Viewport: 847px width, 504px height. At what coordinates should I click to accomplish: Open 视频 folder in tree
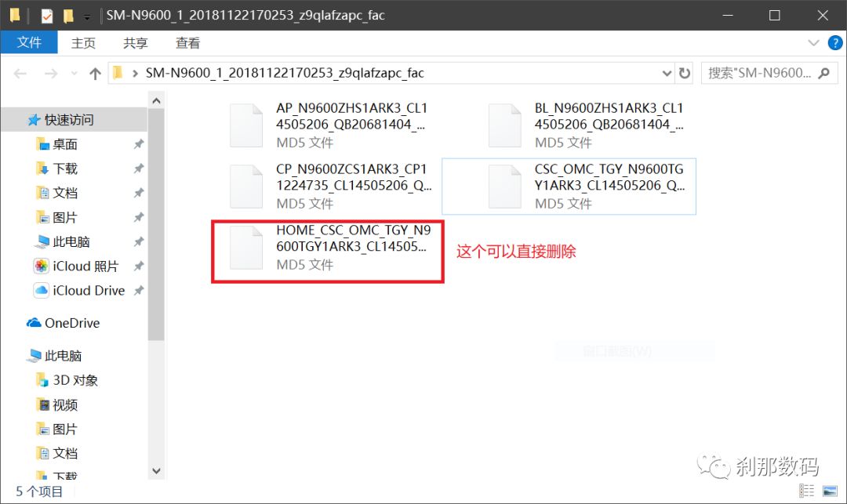click(x=65, y=404)
